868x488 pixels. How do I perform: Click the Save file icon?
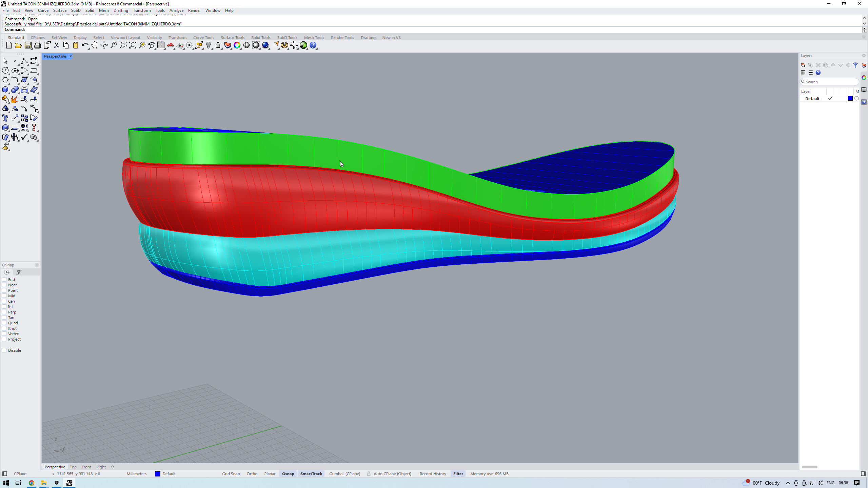point(28,45)
